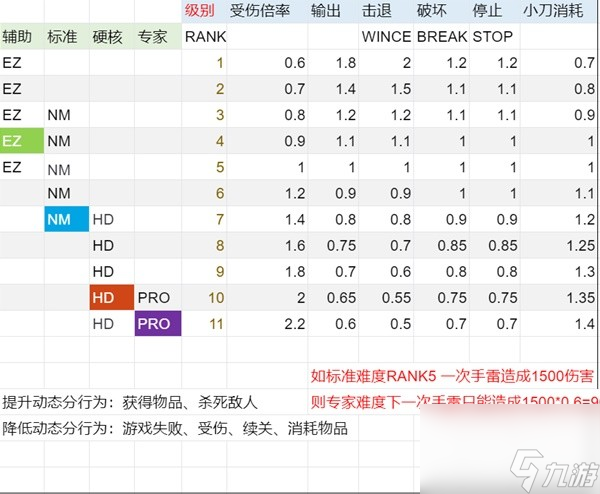
Task: Select the STOP label cell
Action: [494, 37]
